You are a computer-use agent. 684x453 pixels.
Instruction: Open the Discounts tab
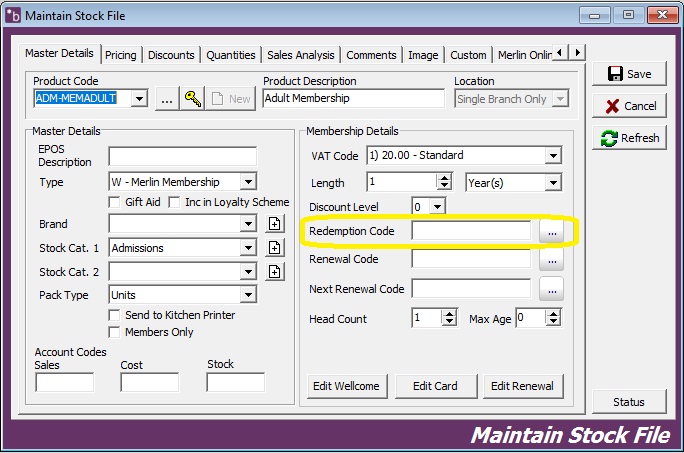tap(171, 55)
